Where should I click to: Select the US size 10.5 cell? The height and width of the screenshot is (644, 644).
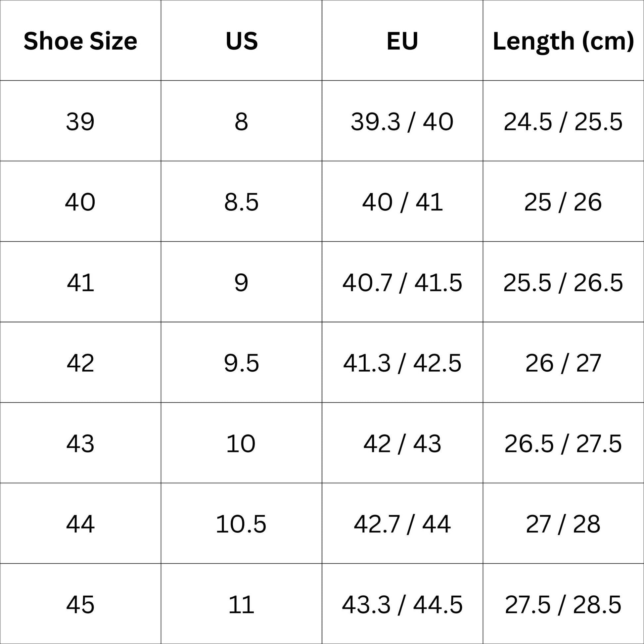pyautogui.click(x=241, y=524)
